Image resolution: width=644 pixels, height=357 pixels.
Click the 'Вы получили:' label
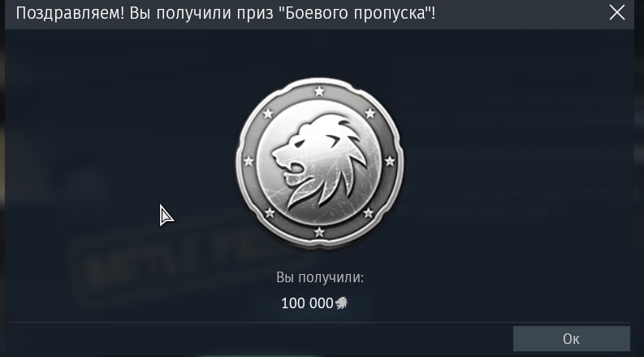(320, 277)
